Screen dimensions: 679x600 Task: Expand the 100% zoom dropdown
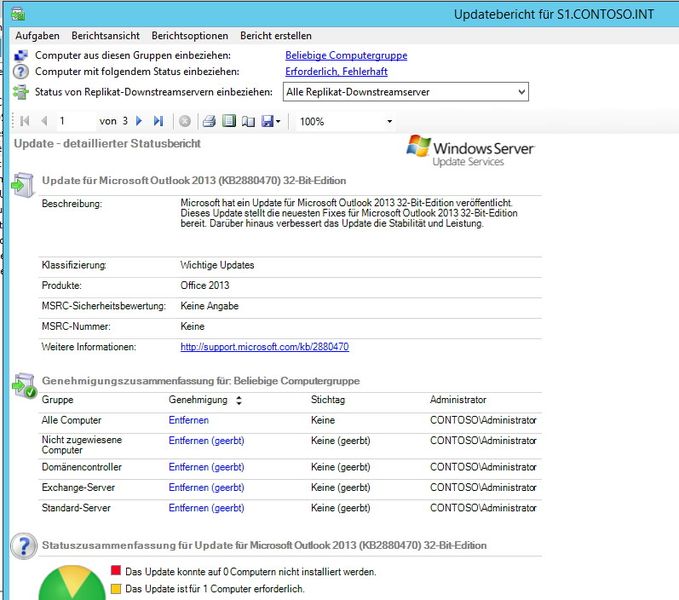point(389,122)
